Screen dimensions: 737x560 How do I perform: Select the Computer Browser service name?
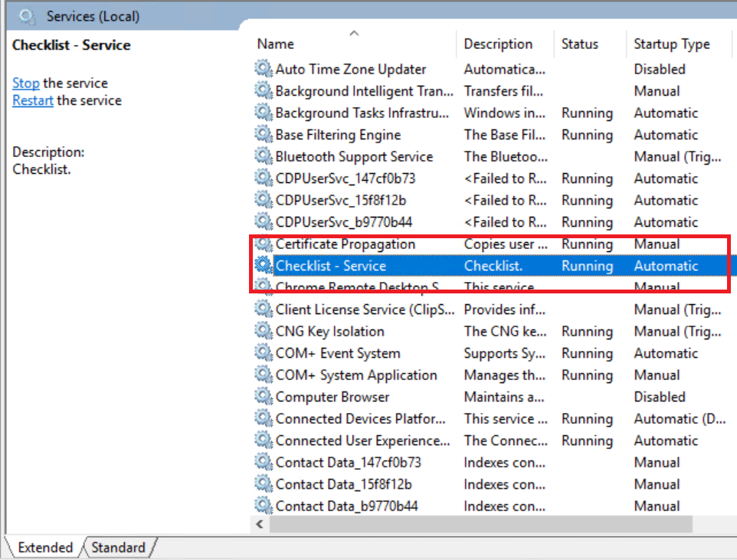332,398
